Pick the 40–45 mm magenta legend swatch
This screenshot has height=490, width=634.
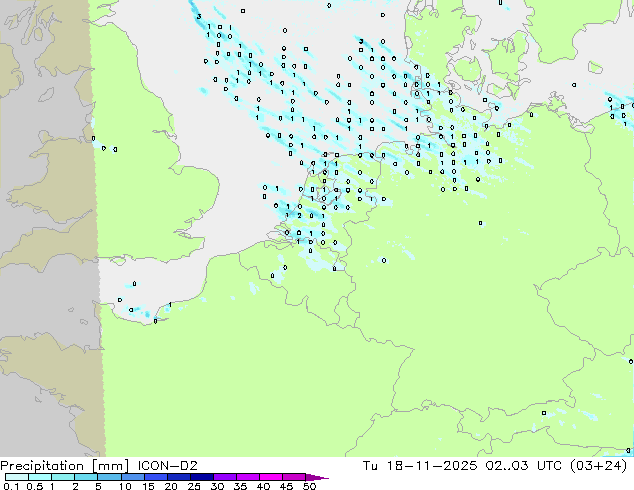[x=271, y=477]
